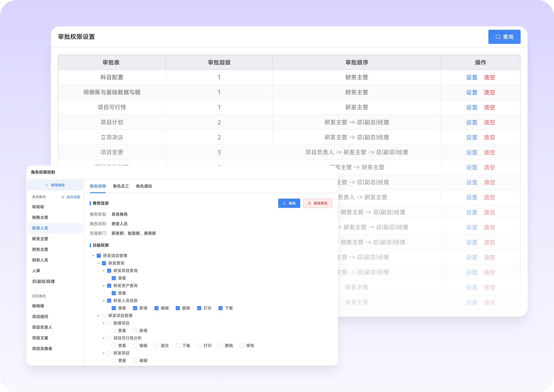Click 设置 link for 科目配置 row
The height and width of the screenshot is (392, 554).
click(471, 77)
